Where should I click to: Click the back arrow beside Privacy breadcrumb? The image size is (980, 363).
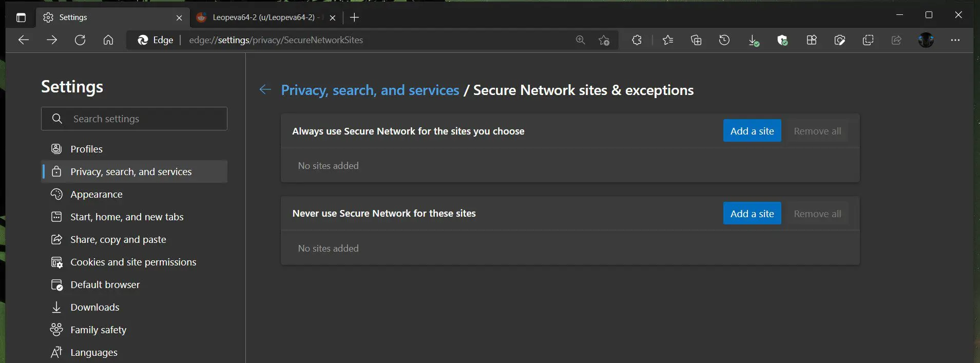pos(265,90)
